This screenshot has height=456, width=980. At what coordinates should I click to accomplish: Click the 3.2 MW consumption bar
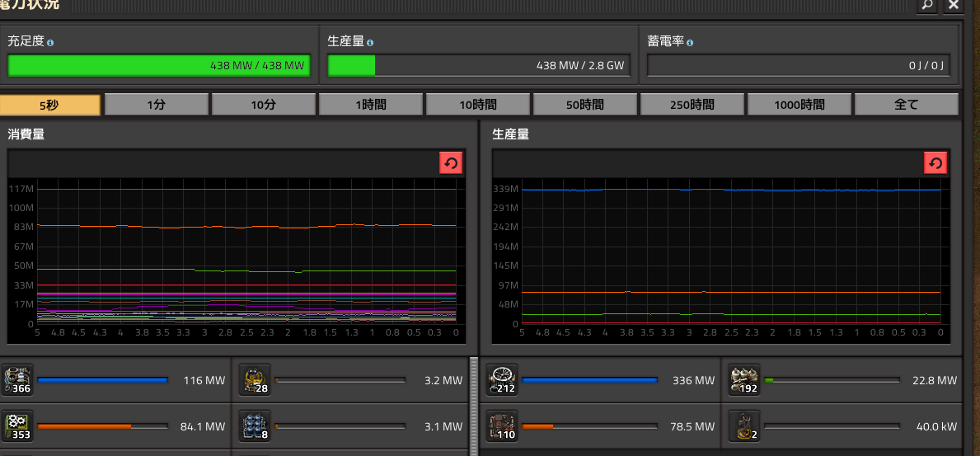pos(340,379)
